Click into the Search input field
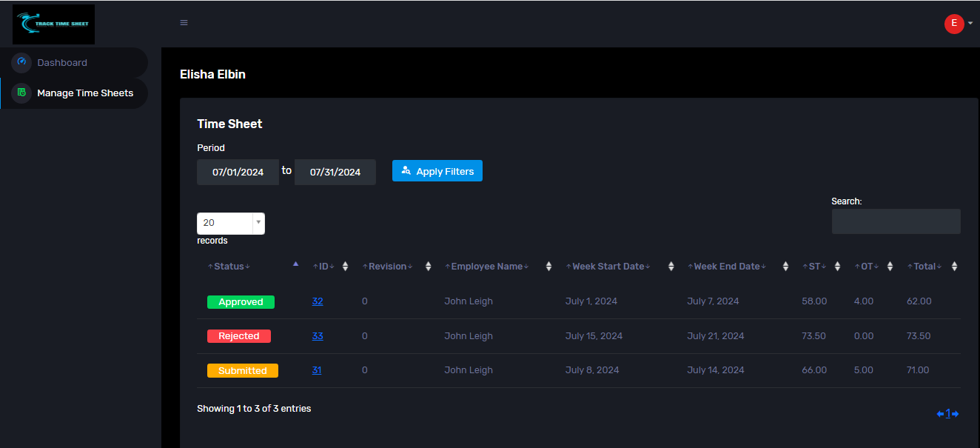Viewport: 980px width, 448px height. tap(896, 221)
